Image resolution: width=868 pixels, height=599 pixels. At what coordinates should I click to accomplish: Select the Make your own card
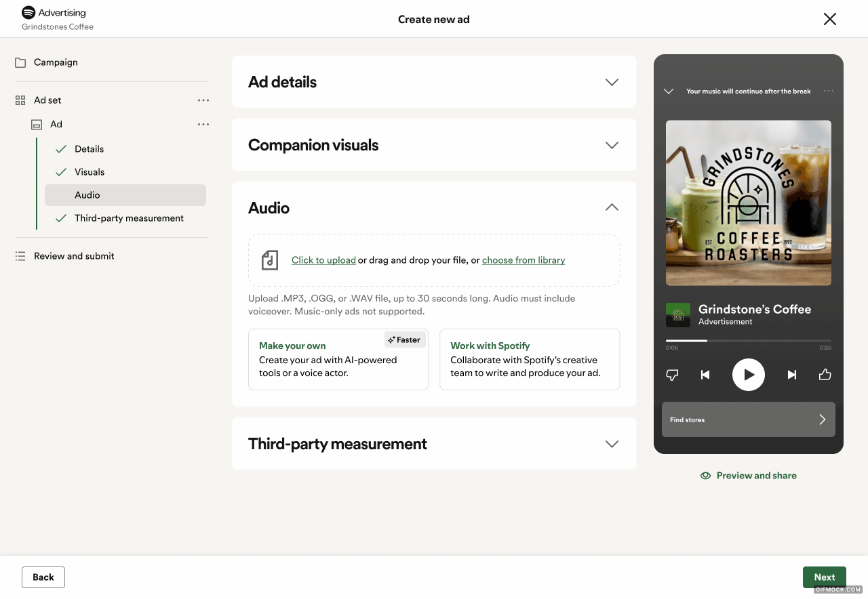(x=338, y=359)
